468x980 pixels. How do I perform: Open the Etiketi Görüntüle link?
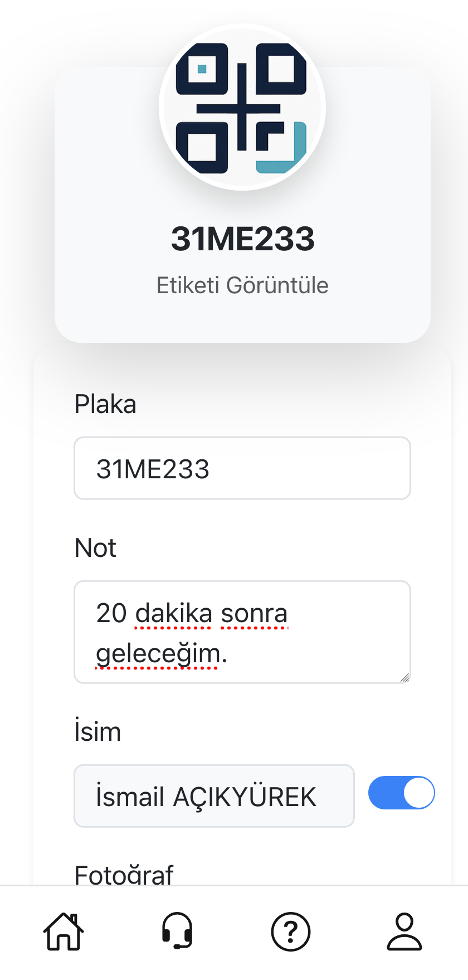[242, 285]
